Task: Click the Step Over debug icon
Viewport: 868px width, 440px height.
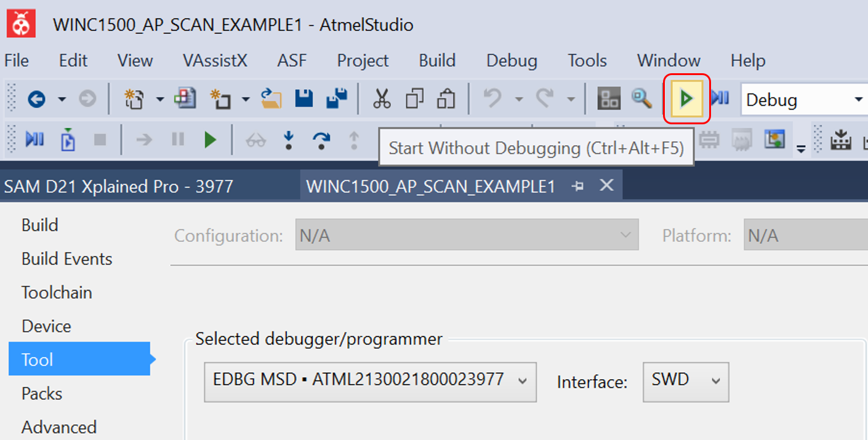Action: click(321, 140)
